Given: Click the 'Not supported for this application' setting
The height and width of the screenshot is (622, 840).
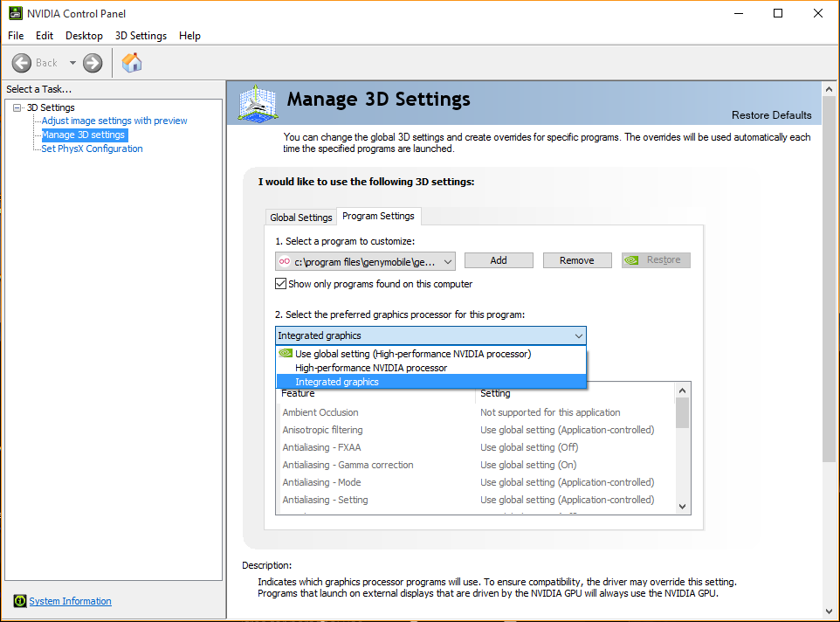Looking at the screenshot, I should [x=550, y=412].
